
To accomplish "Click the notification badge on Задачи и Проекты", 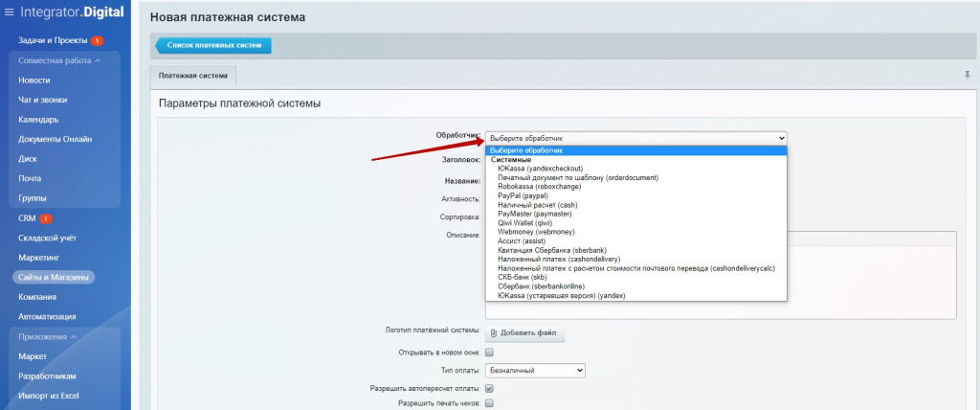I will (98, 40).
